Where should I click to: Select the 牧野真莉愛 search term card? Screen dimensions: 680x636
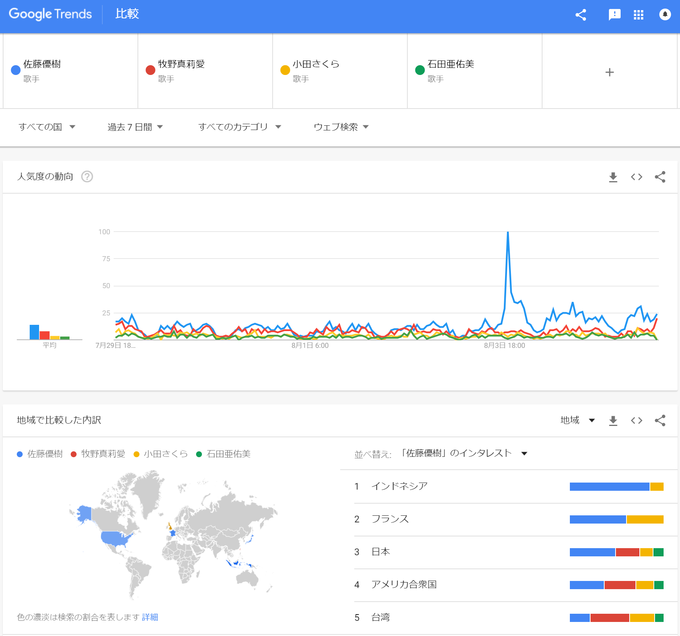205,71
